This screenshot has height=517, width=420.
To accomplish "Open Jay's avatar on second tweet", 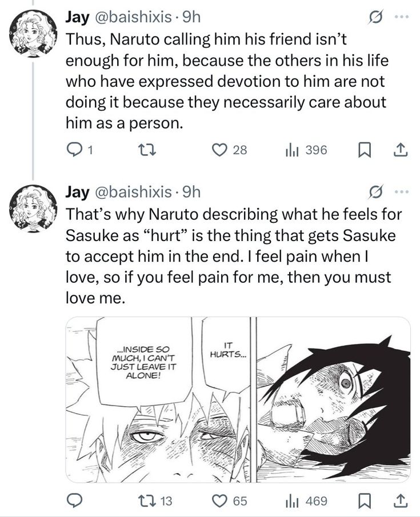I will pyautogui.click(x=34, y=208).
